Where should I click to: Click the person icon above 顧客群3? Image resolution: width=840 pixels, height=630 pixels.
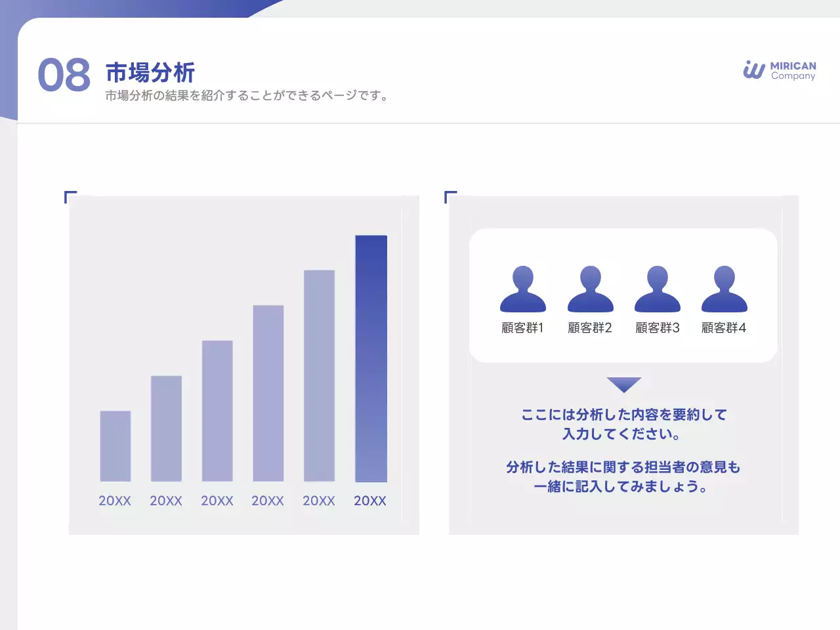[x=657, y=289]
